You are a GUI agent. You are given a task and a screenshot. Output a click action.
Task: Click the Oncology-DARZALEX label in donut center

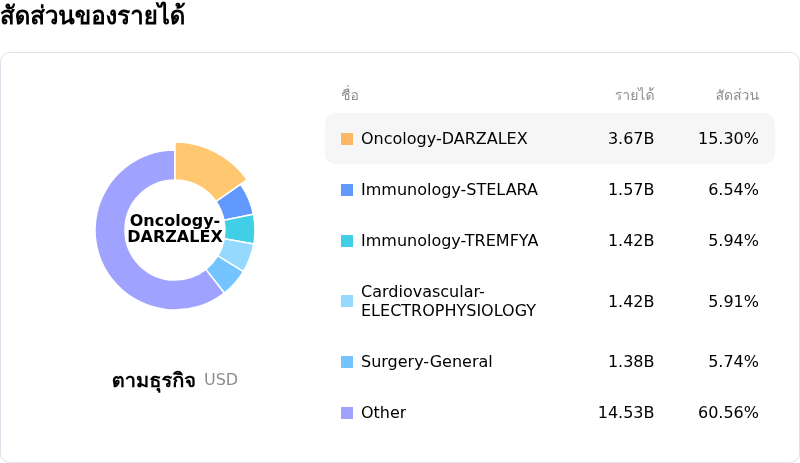tap(175, 229)
